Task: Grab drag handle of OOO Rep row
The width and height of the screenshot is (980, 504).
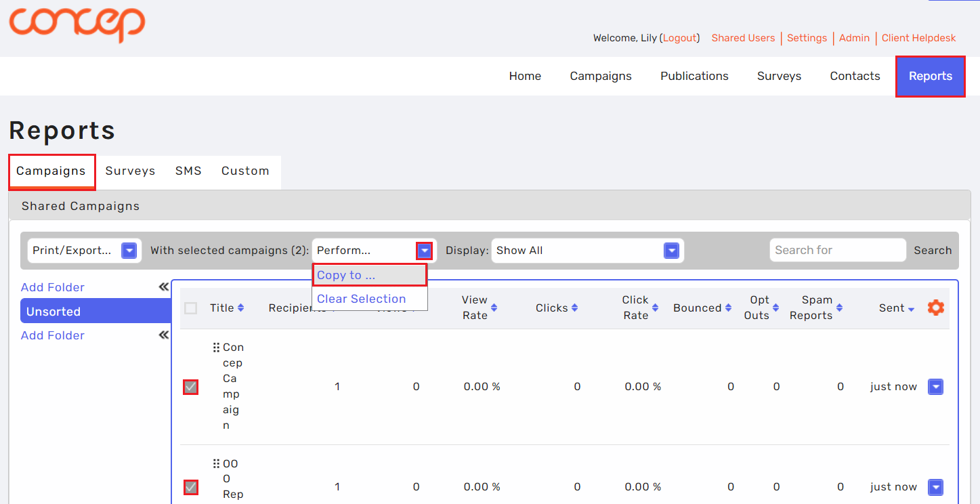Action: coord(216,464)
